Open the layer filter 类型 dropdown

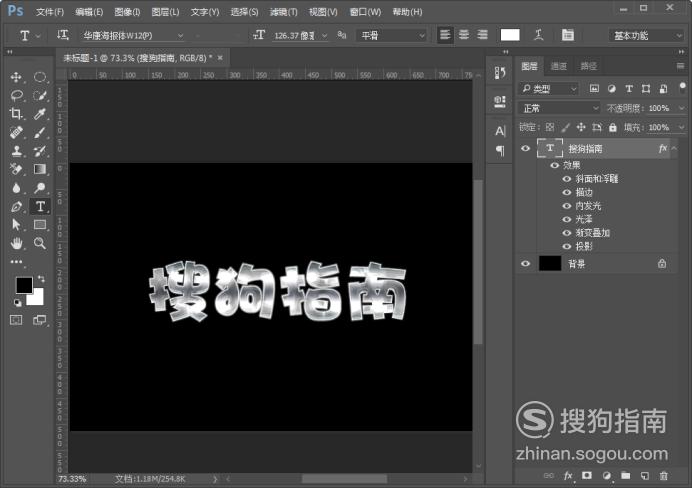coord(548,89)
